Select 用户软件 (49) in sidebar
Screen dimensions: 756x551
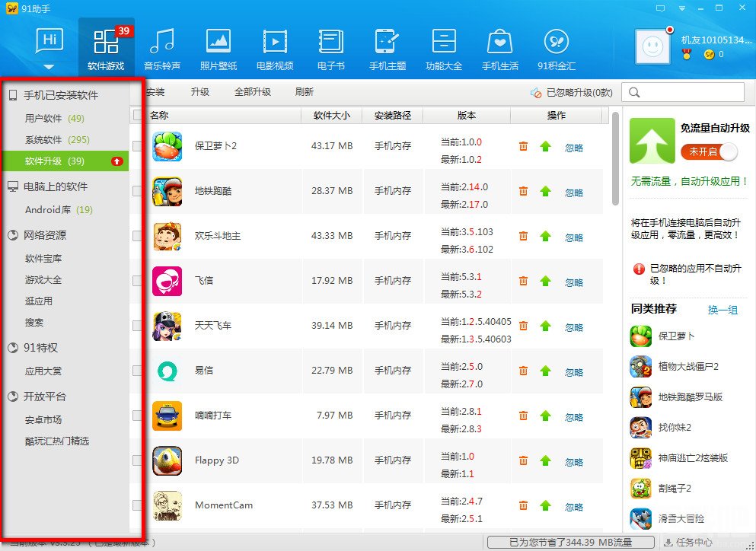click(55, 118)
